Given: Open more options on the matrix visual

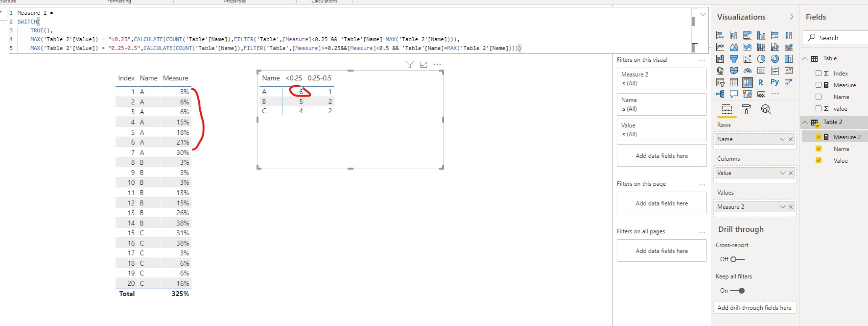Looking at the screenshot, I should tap(437, 64).
